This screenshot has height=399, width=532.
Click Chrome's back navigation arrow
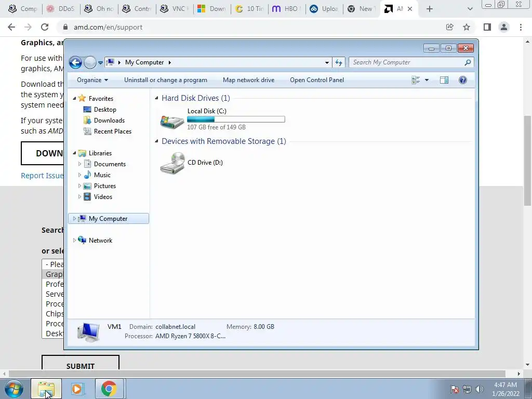11,27
